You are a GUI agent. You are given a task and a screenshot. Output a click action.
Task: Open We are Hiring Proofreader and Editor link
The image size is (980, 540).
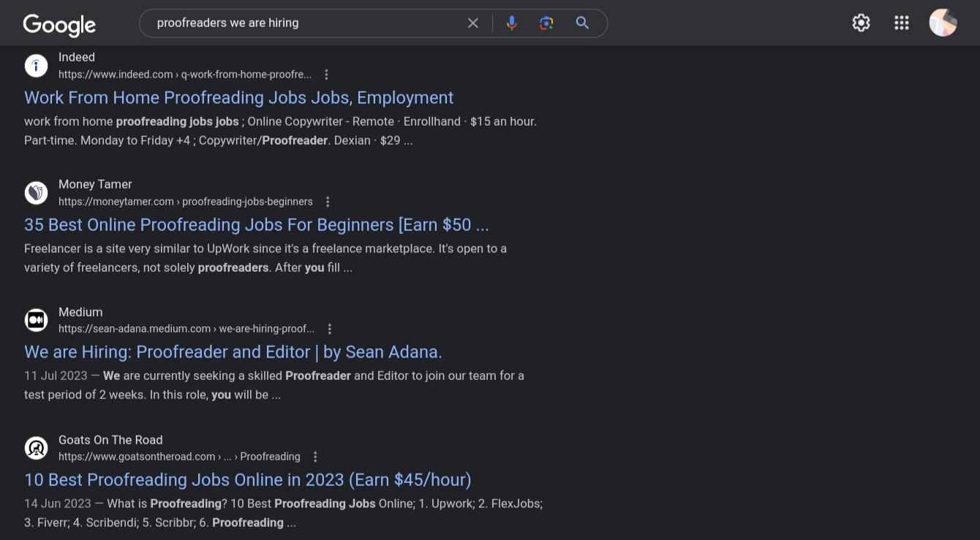[x=233, y=352]
